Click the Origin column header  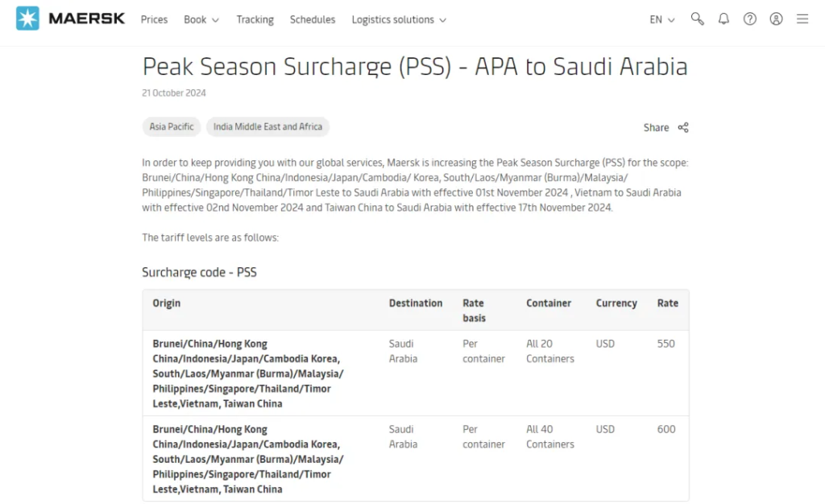point(166,304)
